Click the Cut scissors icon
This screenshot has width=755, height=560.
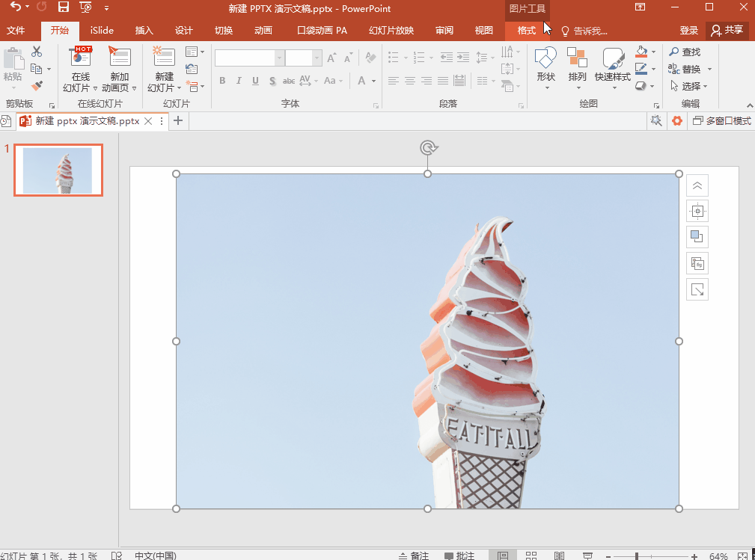[37, 52]
